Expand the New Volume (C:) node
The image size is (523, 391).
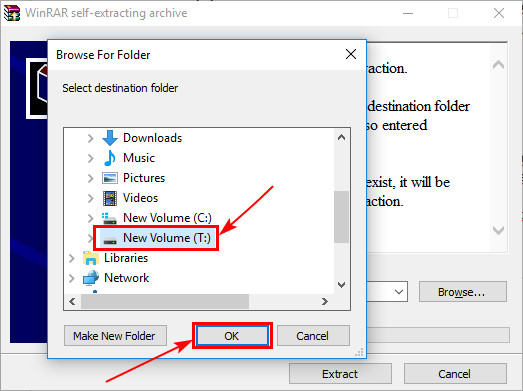tap(90, 218)
